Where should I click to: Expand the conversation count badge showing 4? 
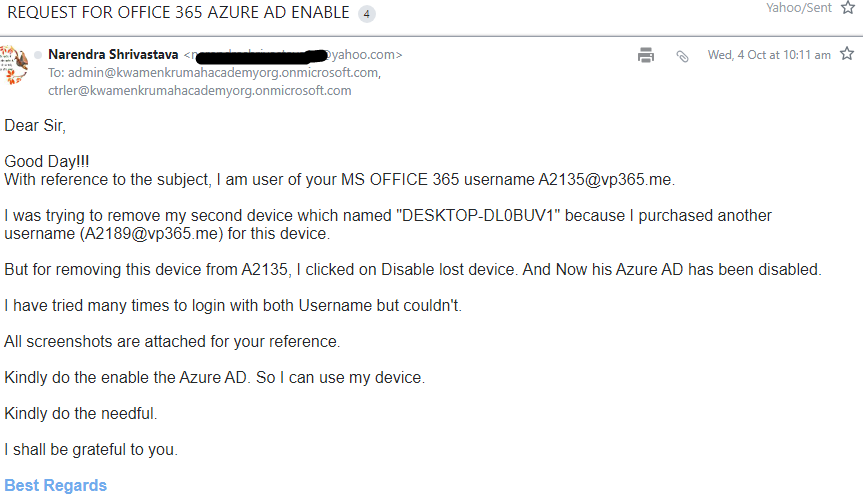click(x=367, y=13)
